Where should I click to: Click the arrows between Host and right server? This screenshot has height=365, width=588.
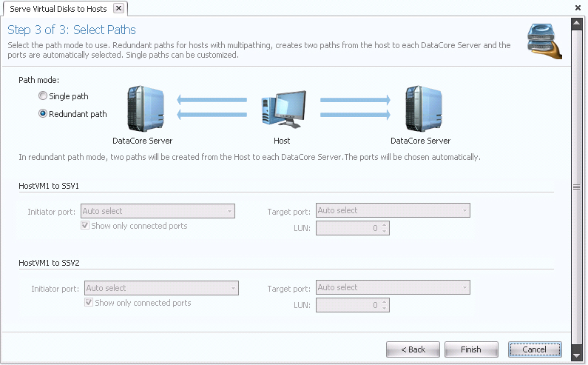coord(354,106)
